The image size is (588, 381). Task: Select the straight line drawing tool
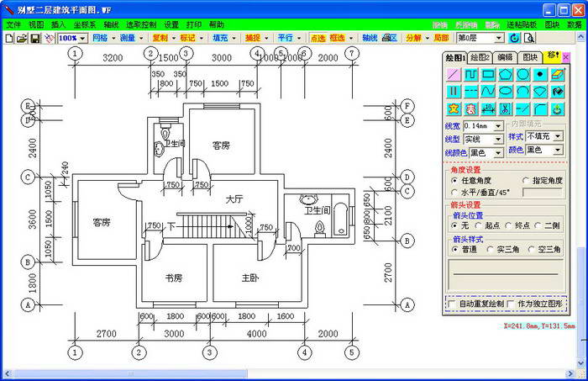(x=454, y=75)
